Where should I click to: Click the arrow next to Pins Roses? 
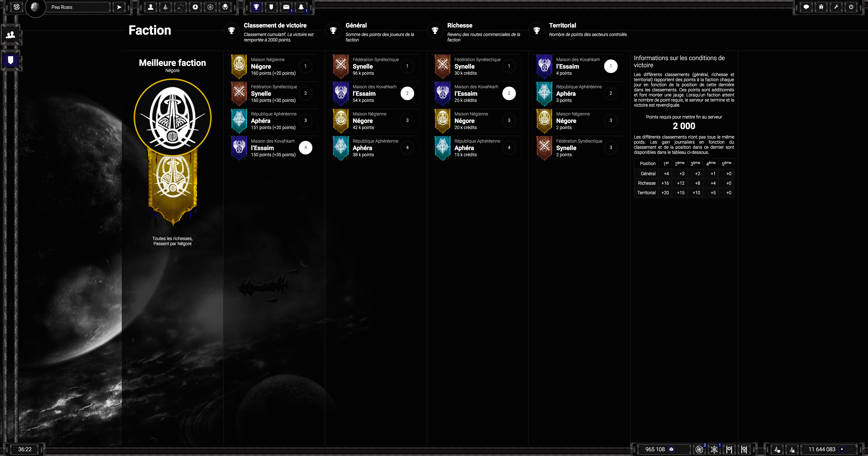point(119,7)
